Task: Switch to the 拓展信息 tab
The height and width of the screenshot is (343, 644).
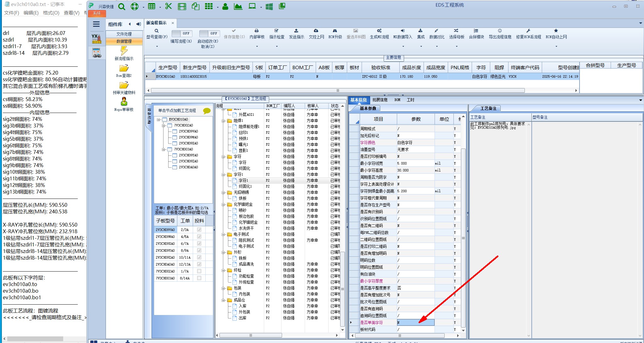Action: coord(380,100)
